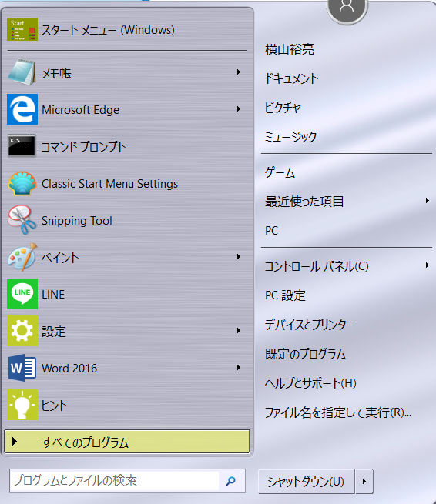Click the 最近使った項目 label text
The image size is (436, 504).
click(x=304, y=201)
